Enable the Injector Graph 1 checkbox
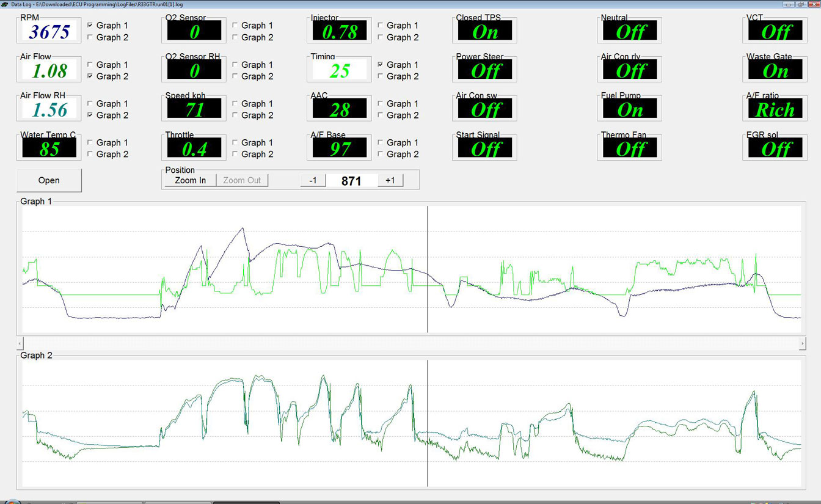The image size is (821, 504). click(381, 26)
